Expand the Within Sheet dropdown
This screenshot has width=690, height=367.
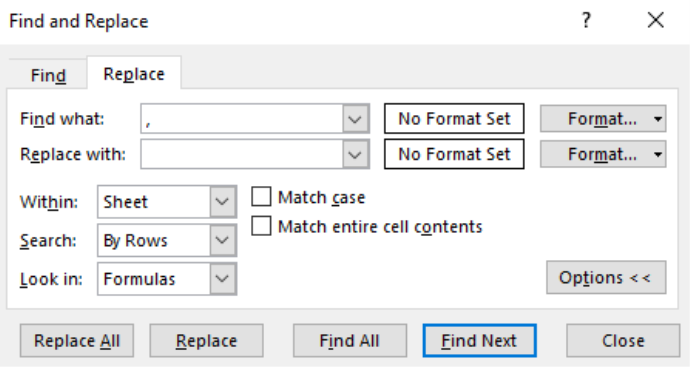pos(223,202)
